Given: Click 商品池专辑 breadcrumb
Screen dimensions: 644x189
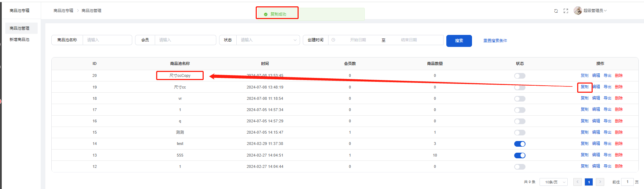Looking at the screenshot, I should 63,11.
